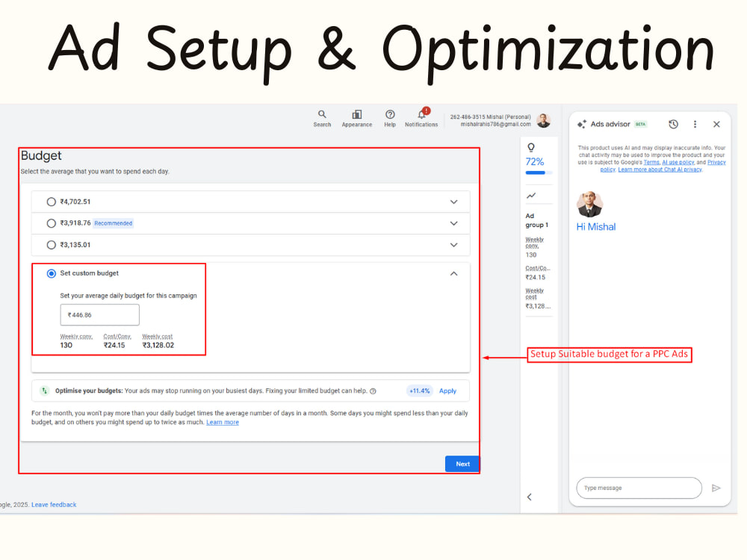
Task: Click the Type message input box
Action: coord(639,488)
